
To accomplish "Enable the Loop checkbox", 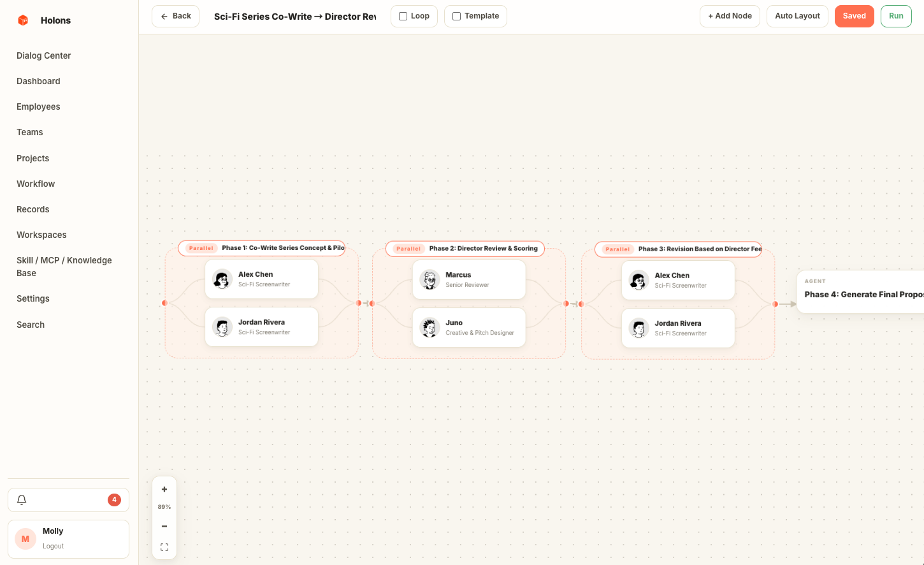I will [402, 15].
